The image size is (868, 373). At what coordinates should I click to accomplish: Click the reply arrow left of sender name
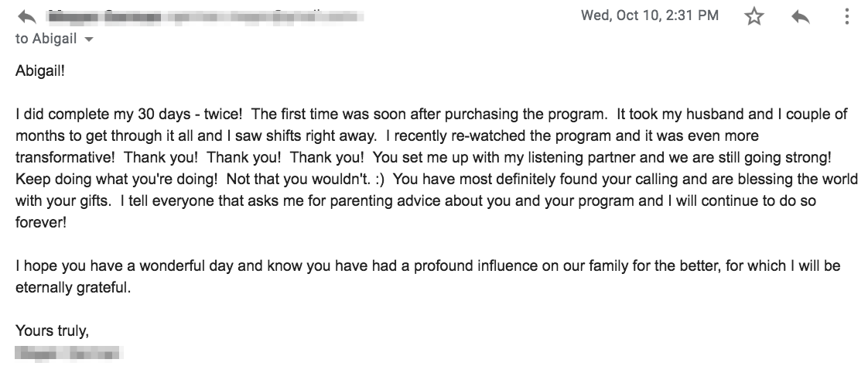tap(26, 16)
